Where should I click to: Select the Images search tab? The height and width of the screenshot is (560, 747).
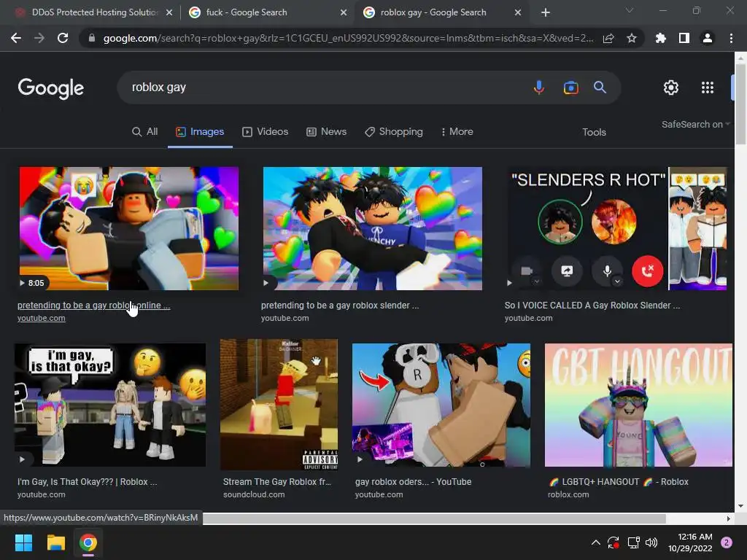[x=200, y=132]
